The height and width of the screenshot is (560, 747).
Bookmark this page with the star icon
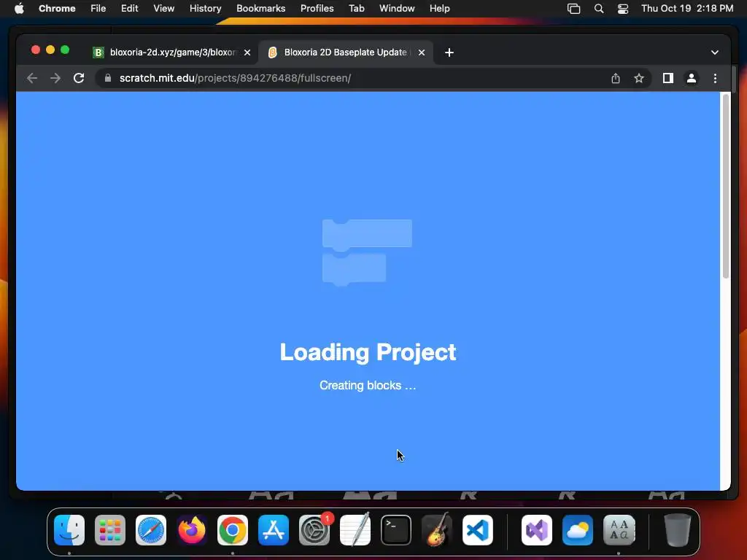click(639, 78)
